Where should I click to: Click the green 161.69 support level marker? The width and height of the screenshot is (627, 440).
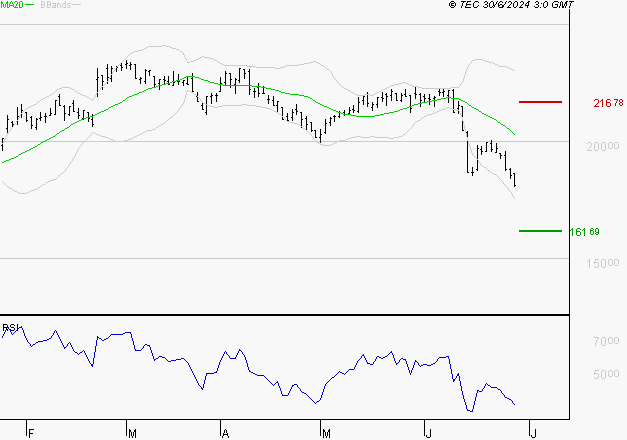point(540,231)
